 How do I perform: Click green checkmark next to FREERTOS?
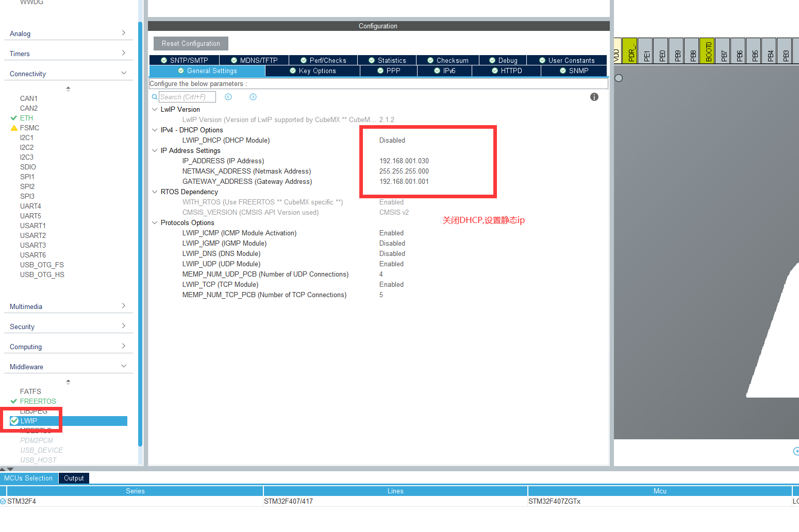pyautogui.click(x=14, y=401)
